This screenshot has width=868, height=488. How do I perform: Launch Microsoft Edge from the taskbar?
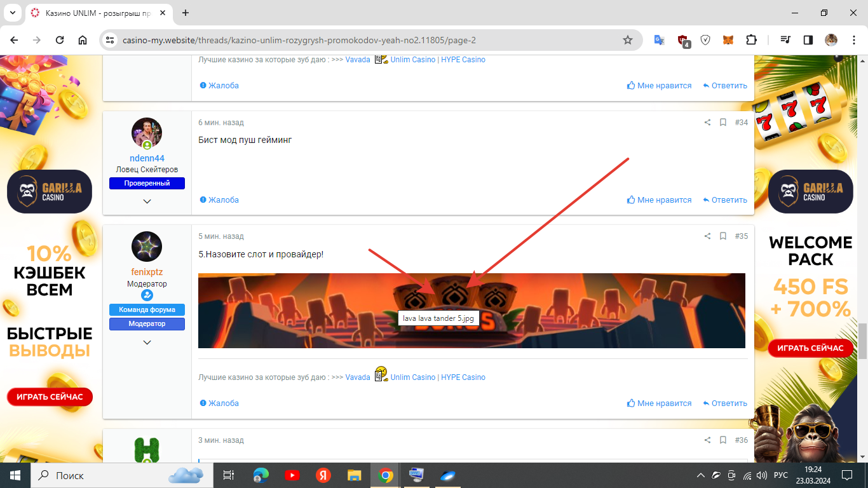pyautogui.click(x=261, y=475)
